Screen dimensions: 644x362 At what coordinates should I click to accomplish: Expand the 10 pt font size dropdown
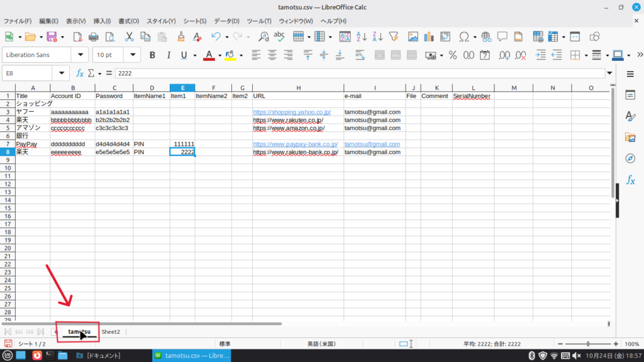[x=133, y=55]
